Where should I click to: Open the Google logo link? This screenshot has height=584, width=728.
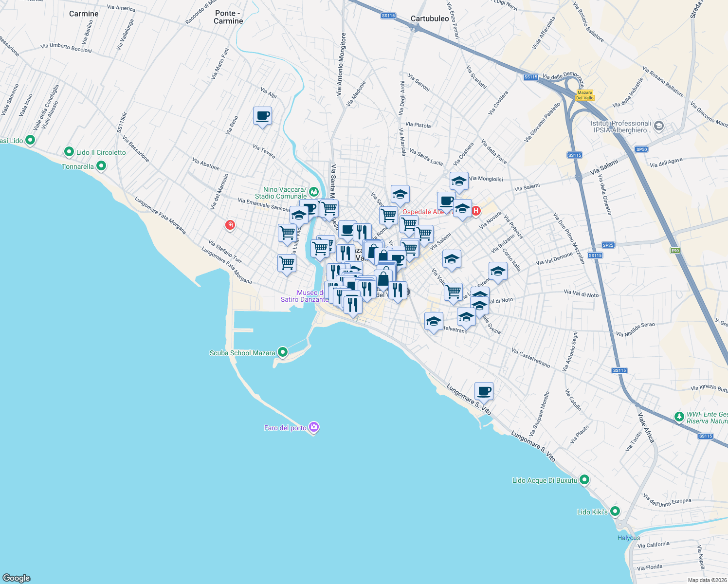click(17, 578)
